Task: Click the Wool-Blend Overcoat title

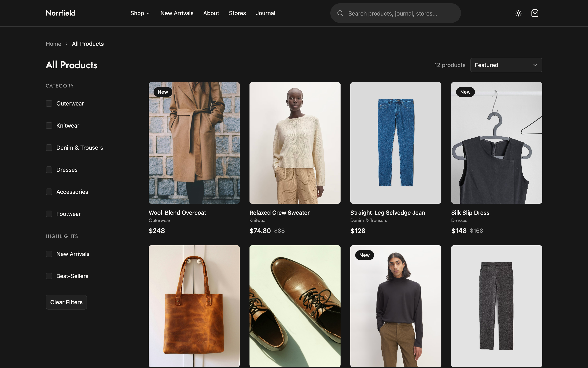Action: pyautogui.click(x=177, y=213)
